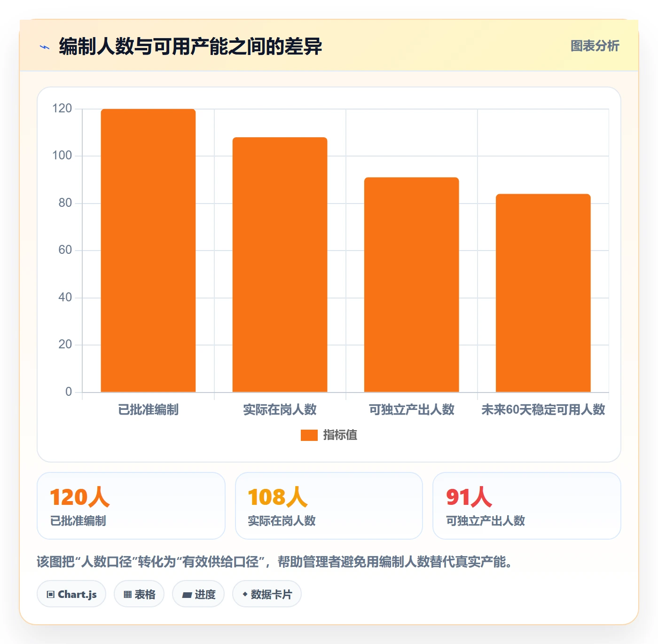The width and height of the screenshot is (658, 644).
Task: Click the y-axis value 120
Action: [62, 109]
